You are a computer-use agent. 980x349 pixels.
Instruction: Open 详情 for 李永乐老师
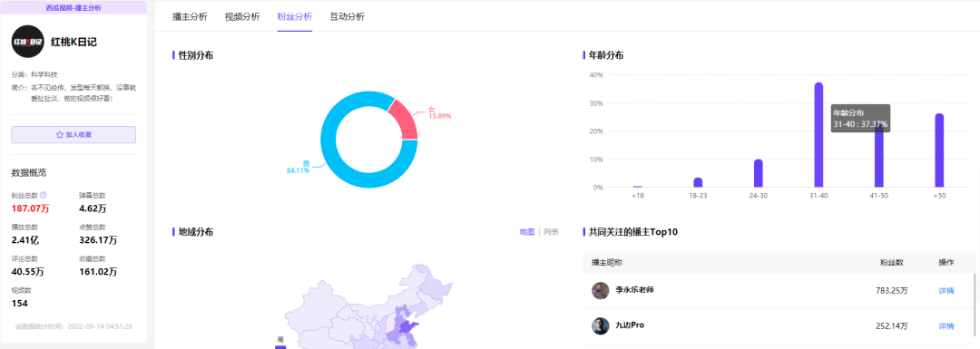(946, 291)
